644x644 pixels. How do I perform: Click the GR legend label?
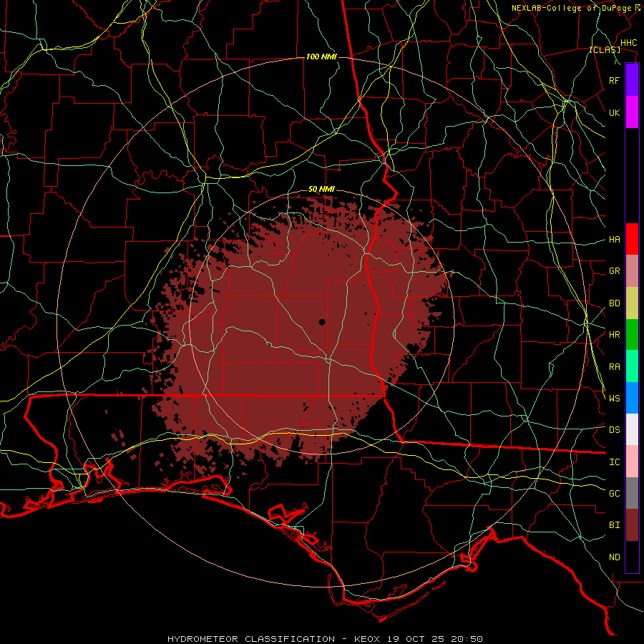[615, 271]
